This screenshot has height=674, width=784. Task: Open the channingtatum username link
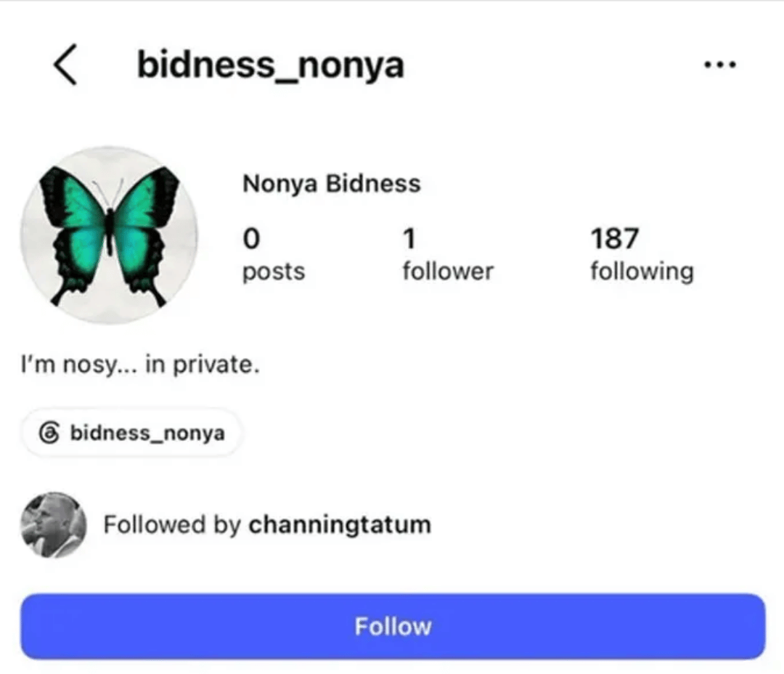coord(340,525)
